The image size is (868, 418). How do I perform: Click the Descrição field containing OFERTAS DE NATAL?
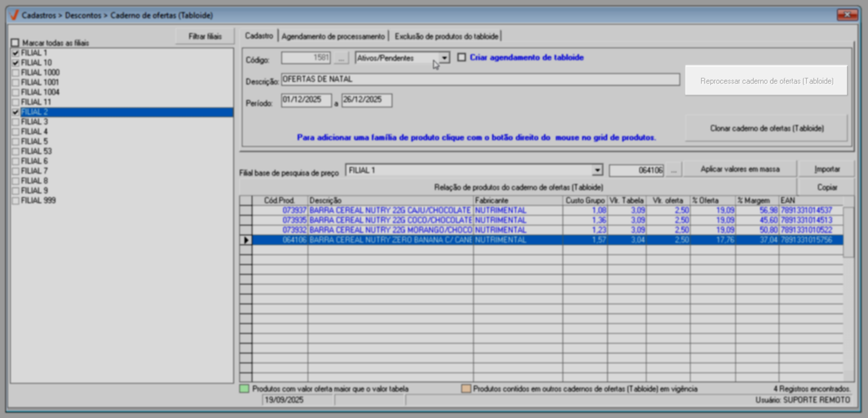(479, 79)
